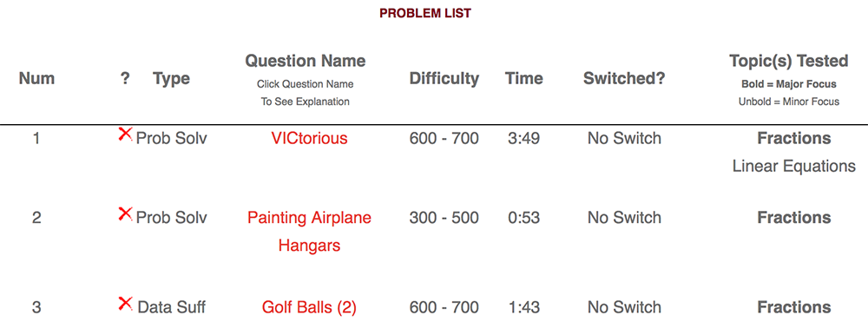Click the Switched? column header
The image size is (868, 335).
pyautogui.click(x=624, y=79)
